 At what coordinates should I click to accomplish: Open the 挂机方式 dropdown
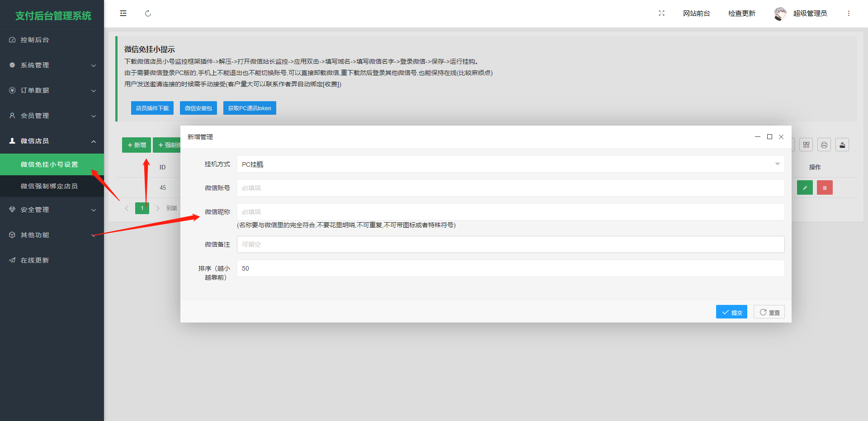pyautogui.click(x=510, y=164)
